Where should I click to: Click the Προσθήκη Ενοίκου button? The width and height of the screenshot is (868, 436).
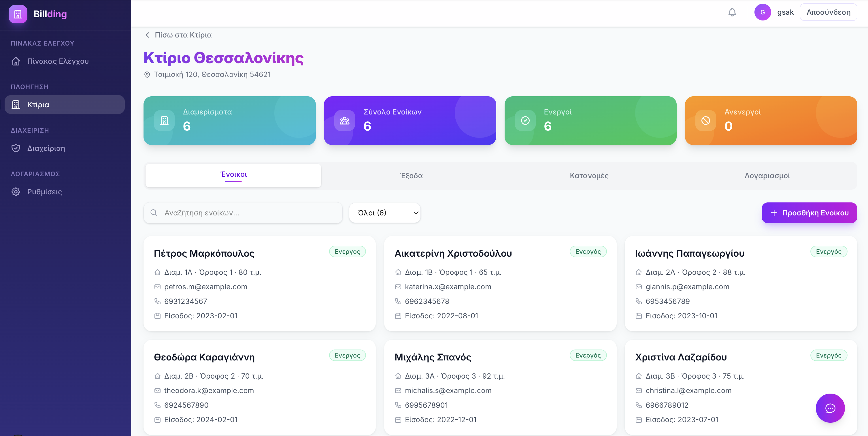coord(809,213)
